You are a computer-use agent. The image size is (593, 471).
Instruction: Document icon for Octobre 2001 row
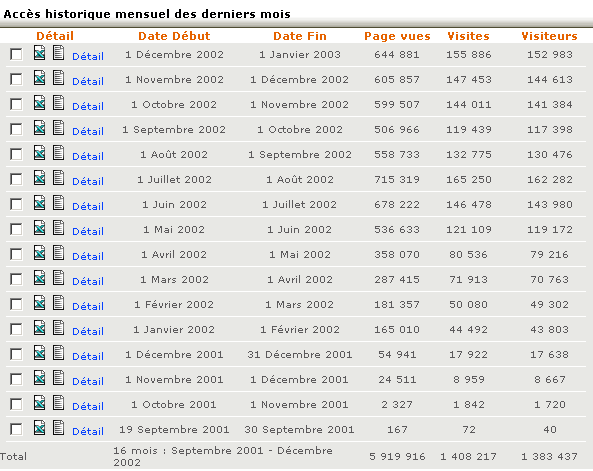pos(59,402)
